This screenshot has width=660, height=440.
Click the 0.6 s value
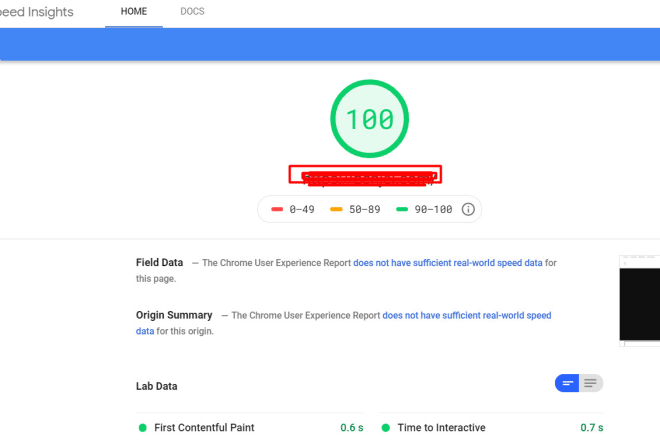point(352,428)
